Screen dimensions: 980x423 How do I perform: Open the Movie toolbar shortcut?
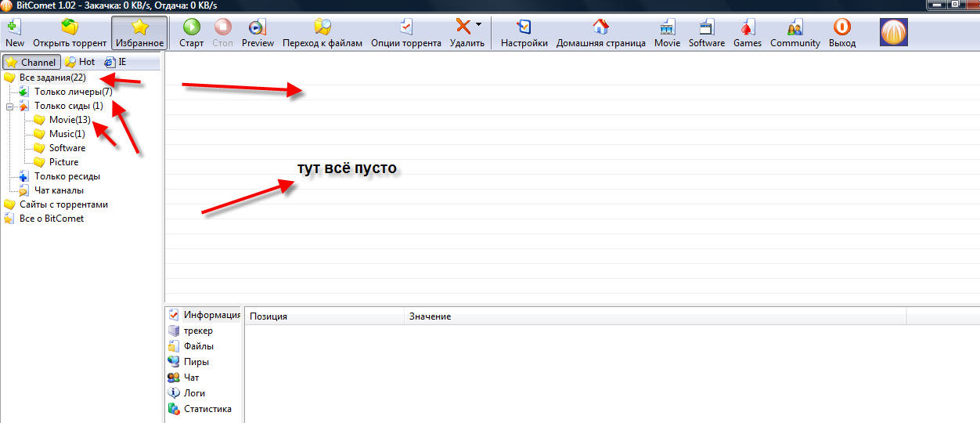pos(668,33)
